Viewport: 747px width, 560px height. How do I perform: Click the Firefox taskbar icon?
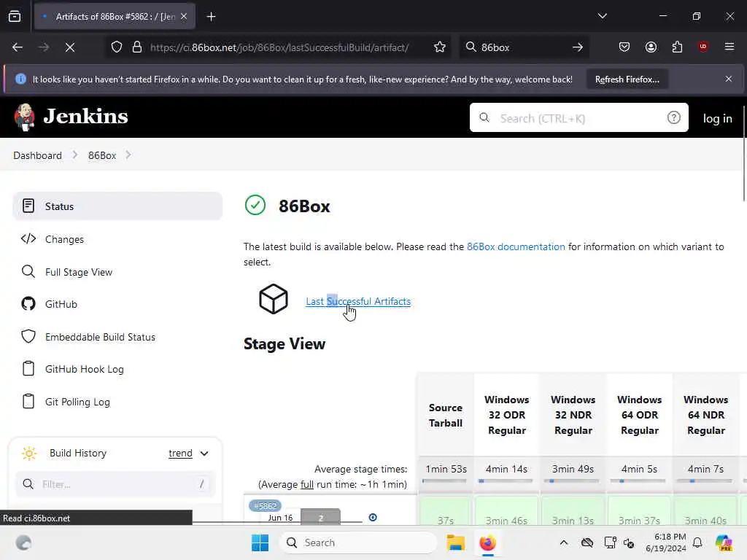point(487,542)
